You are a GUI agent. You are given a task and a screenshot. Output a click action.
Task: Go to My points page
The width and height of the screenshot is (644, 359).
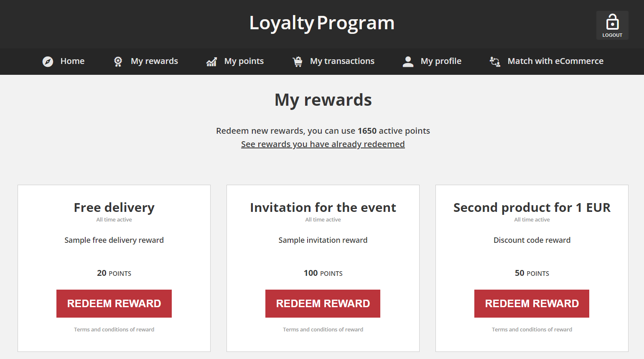pos(244,61)
